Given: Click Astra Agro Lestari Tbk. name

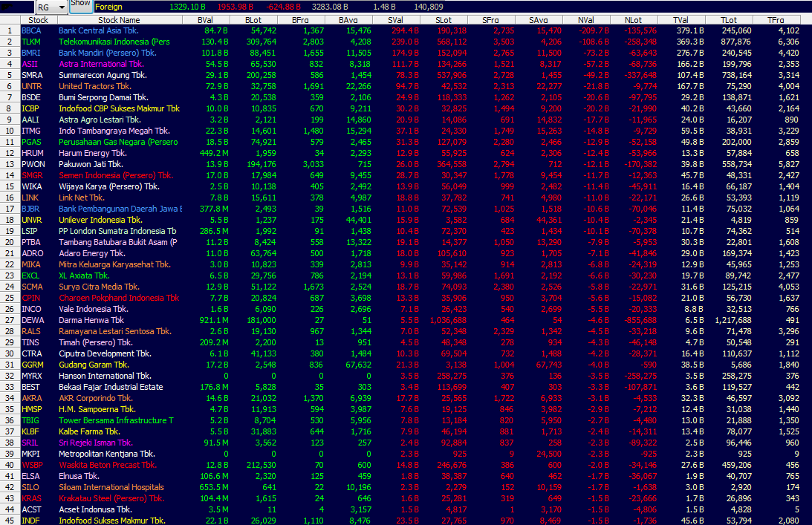Looking at the screenshot, I should click(x=100, y=120).
